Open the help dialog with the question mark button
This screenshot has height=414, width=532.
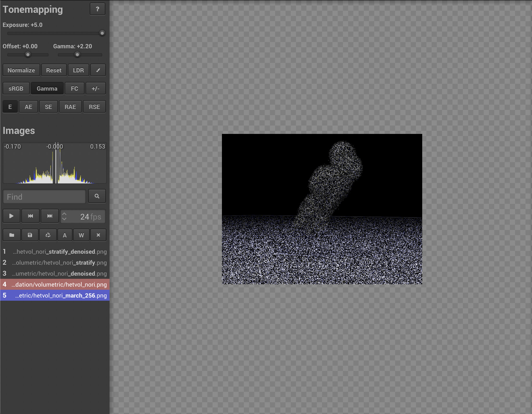98,9
